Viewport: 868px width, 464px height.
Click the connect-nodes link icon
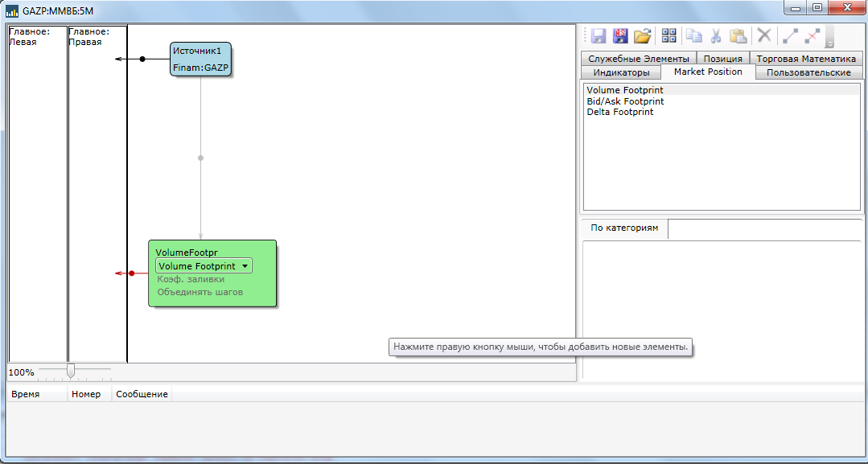791,36
